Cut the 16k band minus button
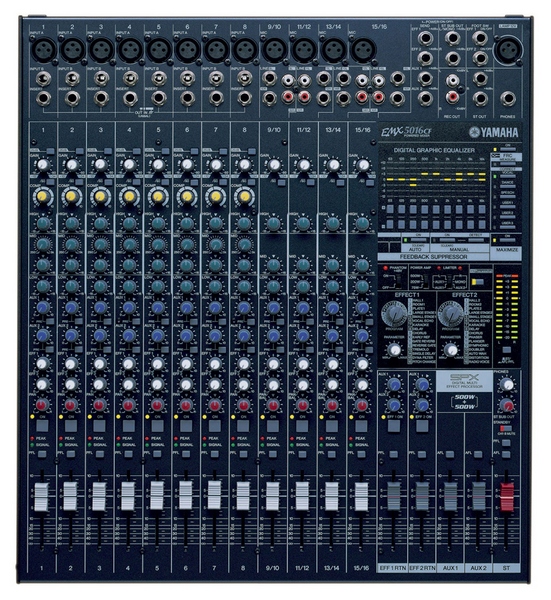 pos(482,224)
